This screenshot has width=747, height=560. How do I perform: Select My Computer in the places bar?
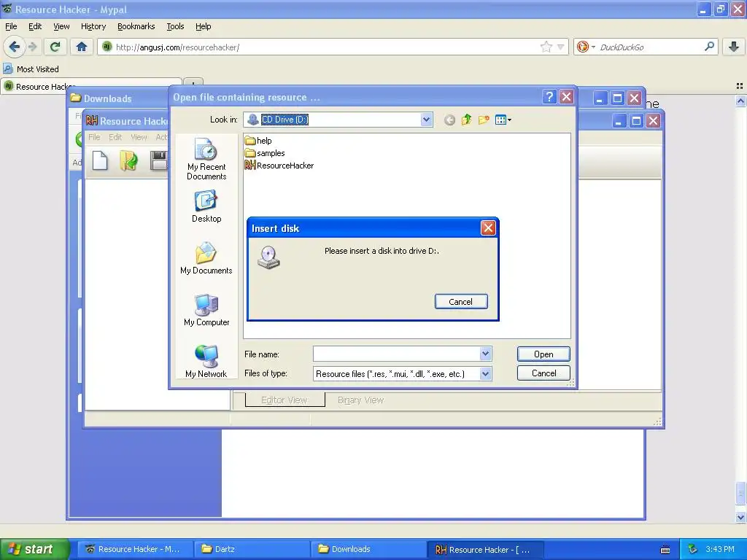point(206,310)
